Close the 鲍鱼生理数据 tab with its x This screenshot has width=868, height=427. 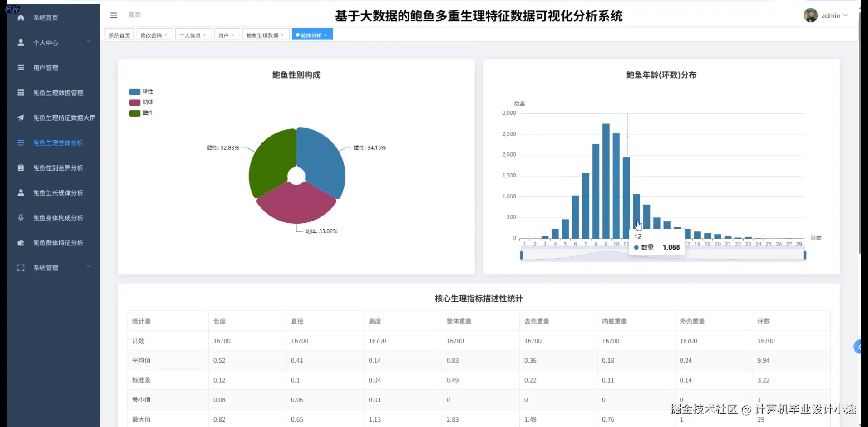[x=282, y=35]
